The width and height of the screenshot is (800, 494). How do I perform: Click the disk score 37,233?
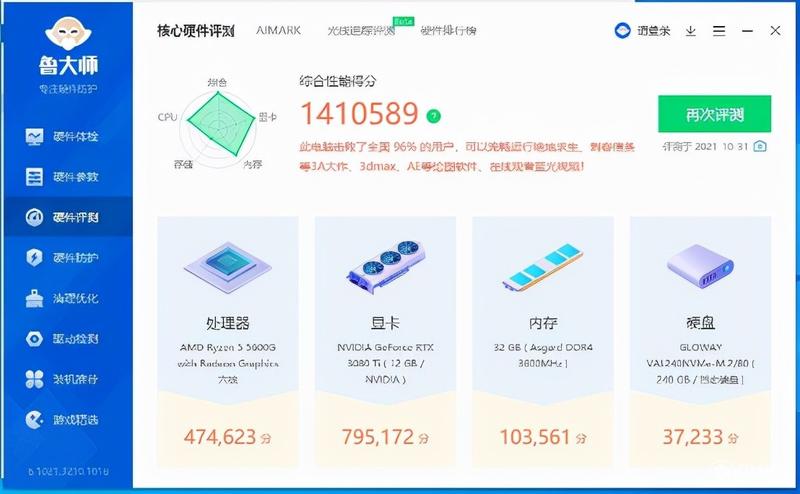pyautogui.click(x=693, y=437)
